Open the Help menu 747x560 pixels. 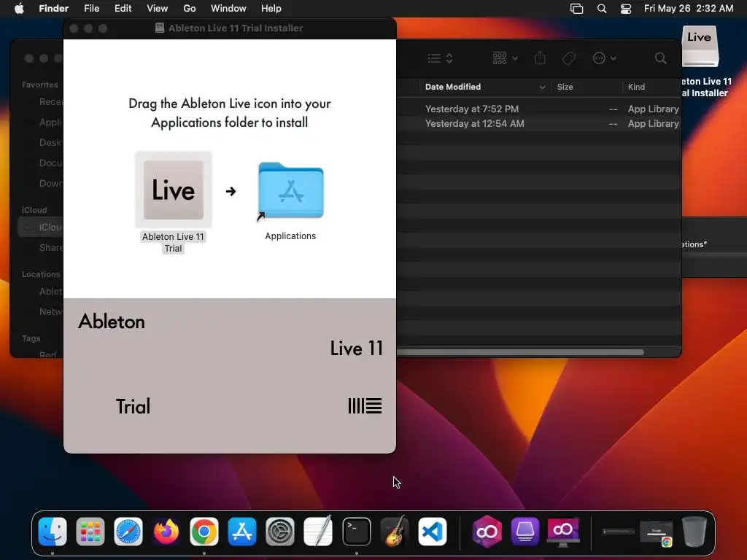(271, 9)
